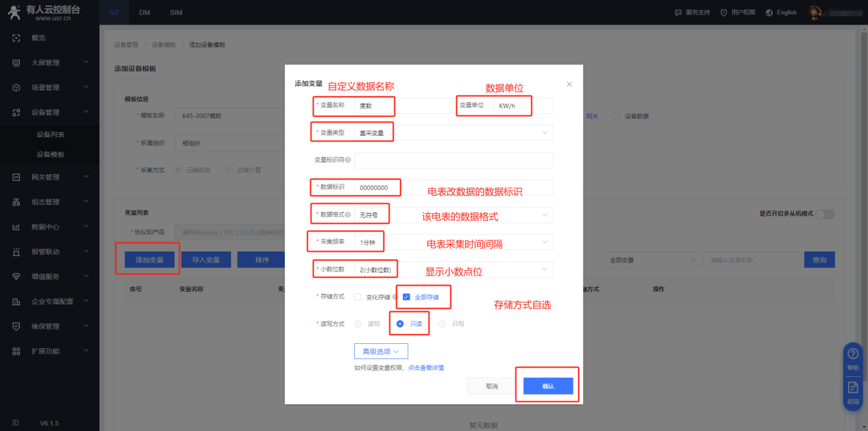The width and height of the screenshot is (868, 431).
Task: Open the 变量类型 dropdown
Action: point(452,132)
